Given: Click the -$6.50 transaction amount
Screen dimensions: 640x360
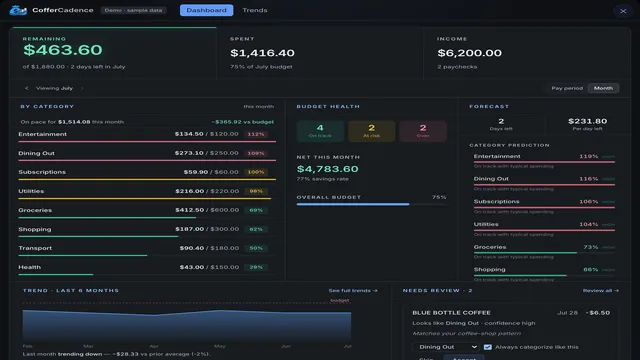Looking at the screenshot, I should pos(598,313).
